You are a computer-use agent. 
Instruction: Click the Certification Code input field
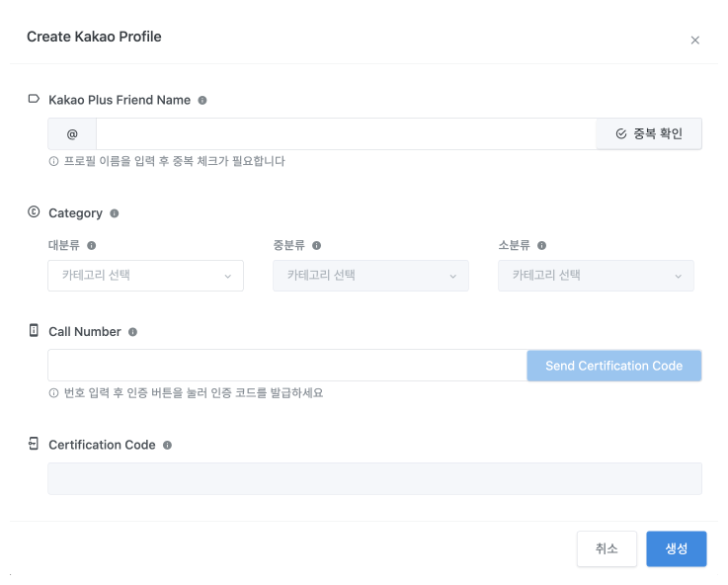point(374,478)
